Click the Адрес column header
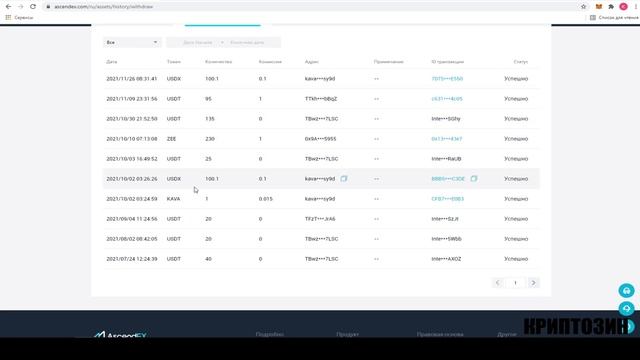This screenshot has height=360, width=640. 311,62
